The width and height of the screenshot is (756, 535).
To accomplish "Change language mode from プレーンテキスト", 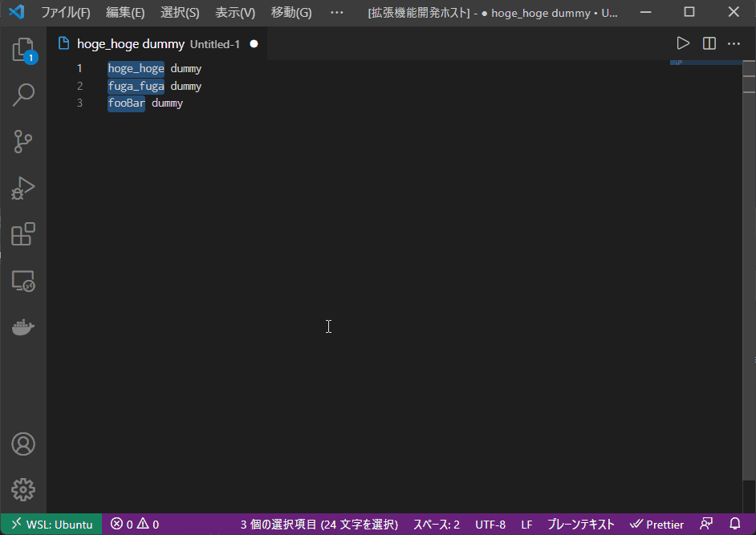I will [580, 525].
